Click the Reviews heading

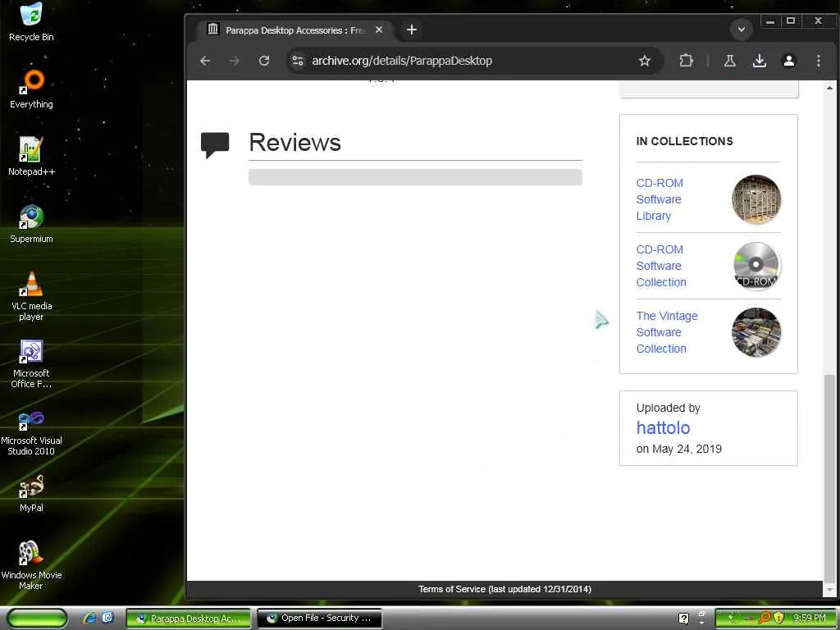pos(294,143)
